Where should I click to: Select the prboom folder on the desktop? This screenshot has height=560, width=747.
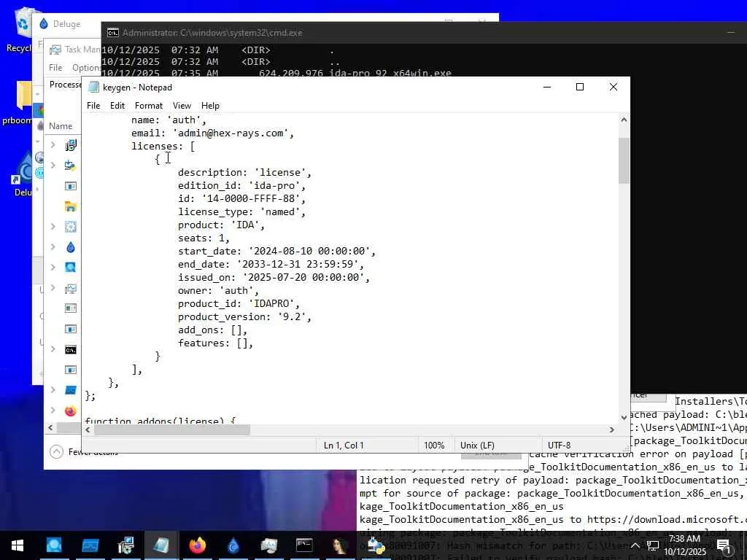pyautogui.click(x=19, y=103)
